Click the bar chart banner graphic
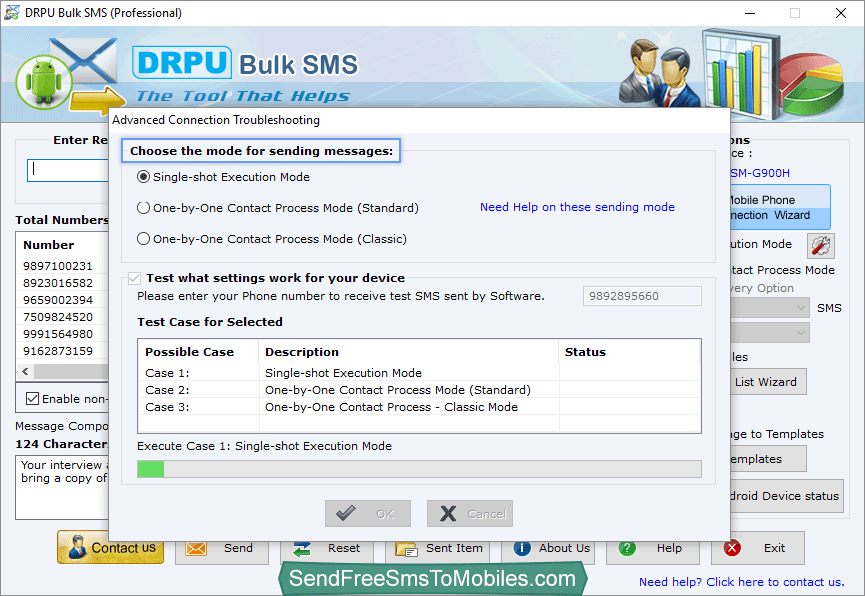This screenshot has width=865, height=596. 742,72
